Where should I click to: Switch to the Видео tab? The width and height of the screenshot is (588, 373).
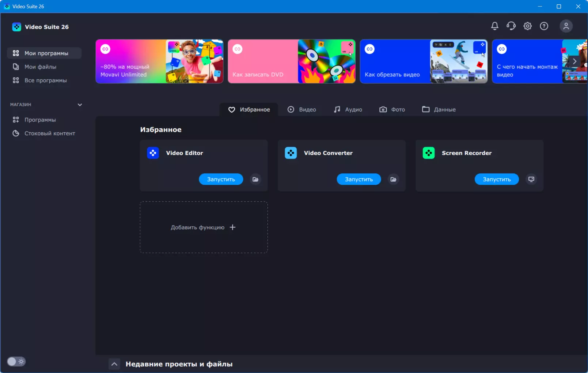pos(302,109)
